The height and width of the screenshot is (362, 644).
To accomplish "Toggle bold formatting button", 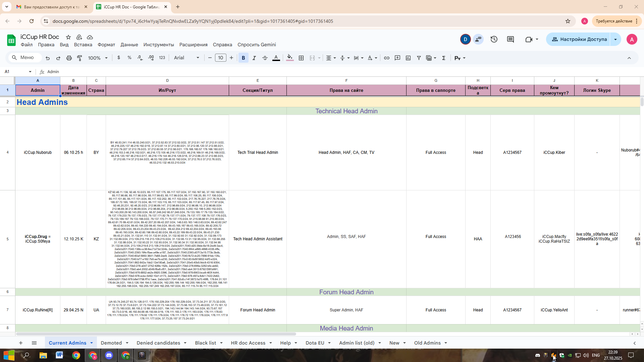I will 244,58.
